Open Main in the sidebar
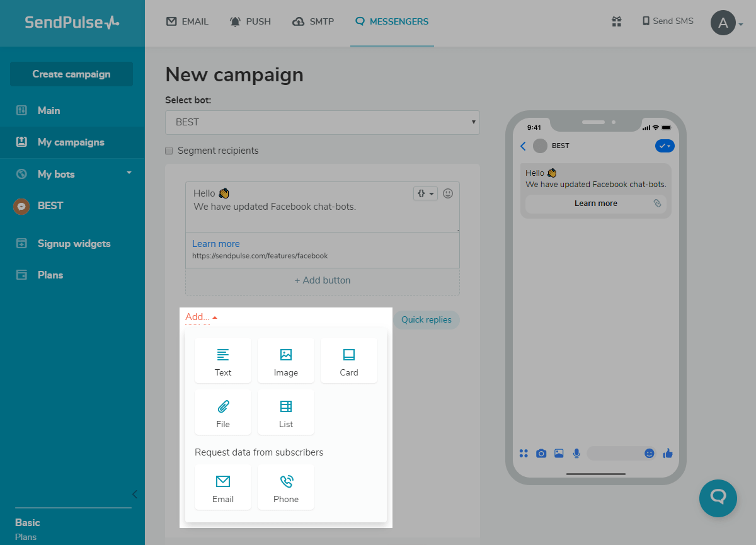This screenshot has height=545, width=756. tap(72, 110)
